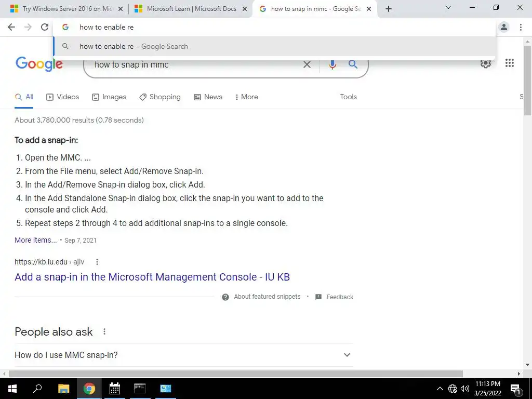Screen dimensions: 532x399
Task: Open Google settings gear icon
Action: coord(486,63)
